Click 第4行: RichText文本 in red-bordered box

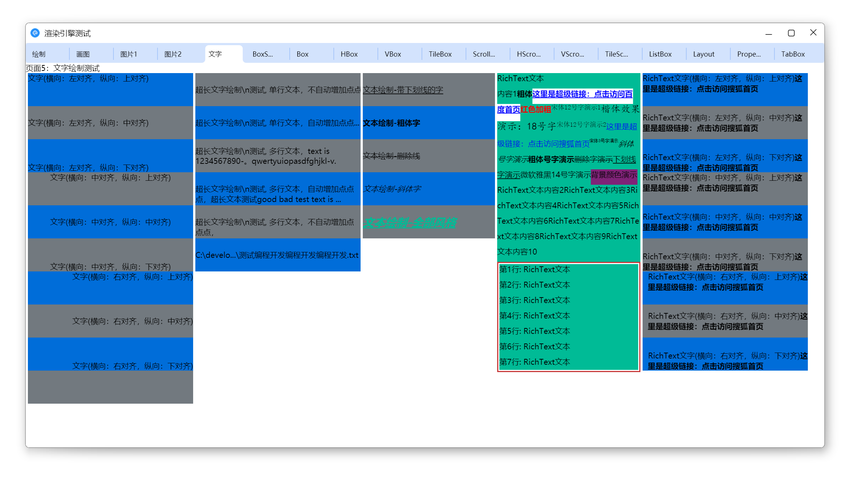coord(534,316)
